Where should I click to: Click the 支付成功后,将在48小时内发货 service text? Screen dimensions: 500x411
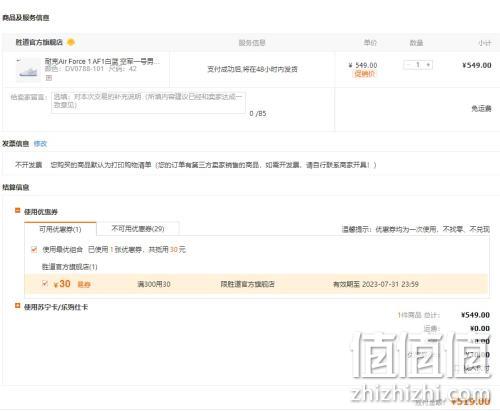pos(252,69)
